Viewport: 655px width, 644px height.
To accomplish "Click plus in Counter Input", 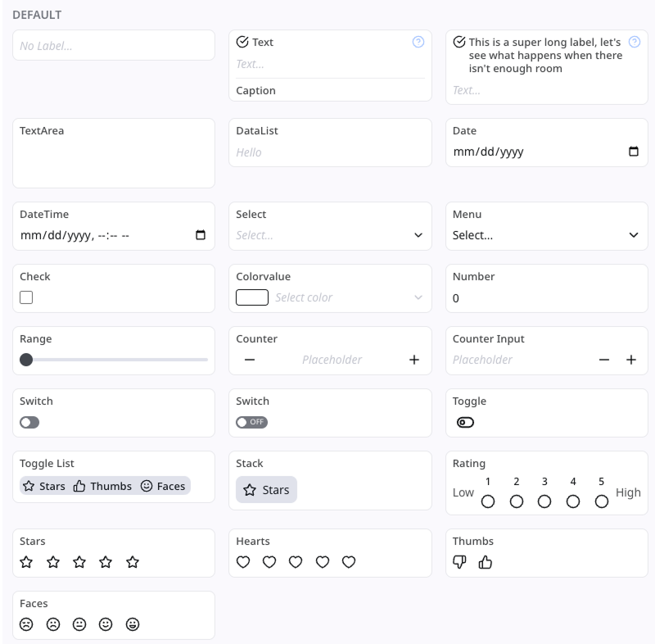I will point(631,360).
